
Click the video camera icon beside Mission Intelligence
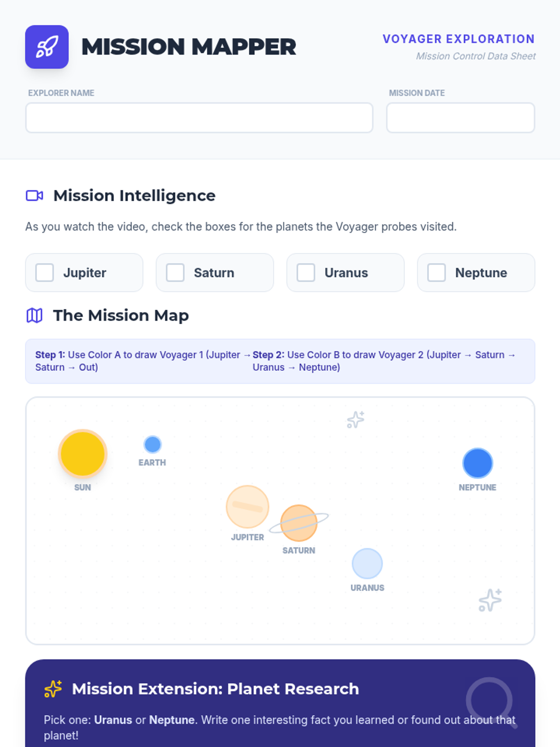[x=35, y=196]
